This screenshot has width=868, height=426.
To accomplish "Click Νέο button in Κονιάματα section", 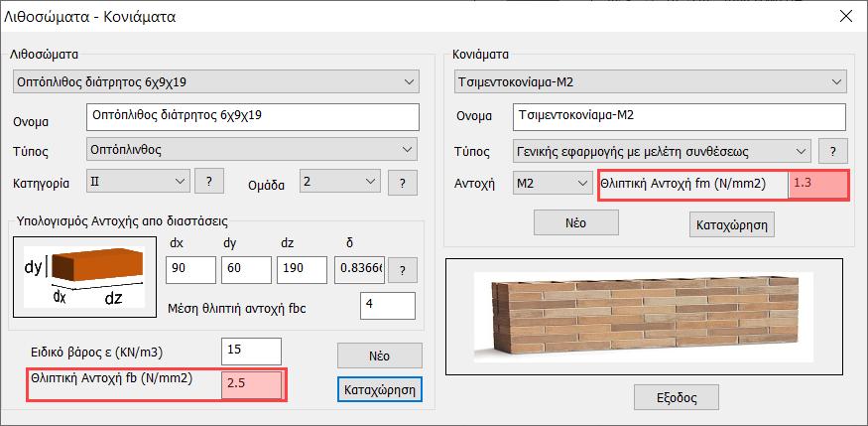I will [x=575, y=222].
